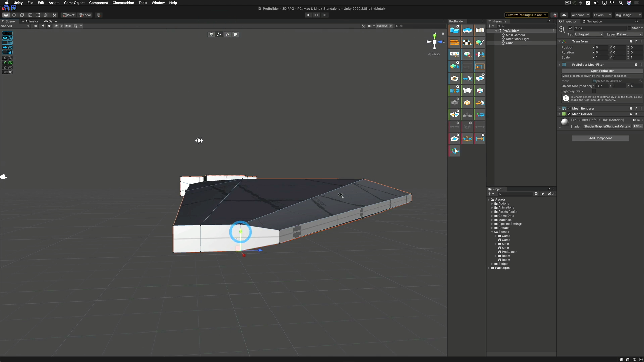Switch to the Navigation tab
Viewport: 644px width, 362px height.
[593, 21]
